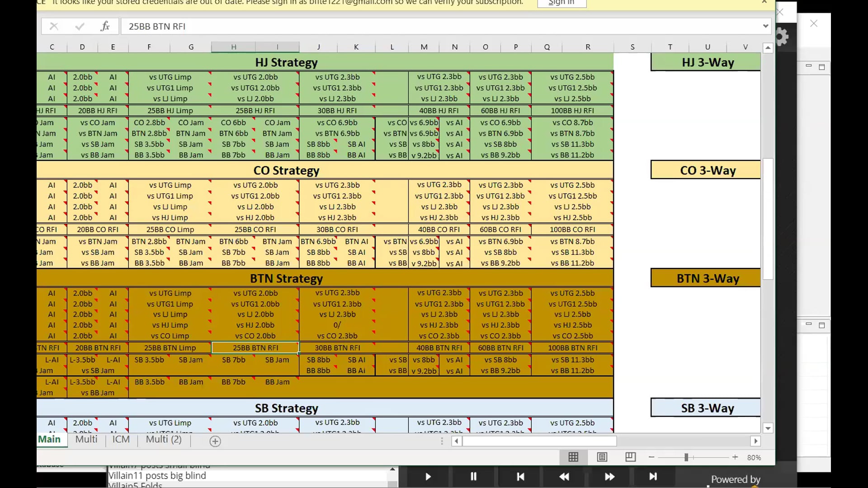Sign in via the credentials banner button
Viewport: 868px width, 488px height.
point(561,3)
